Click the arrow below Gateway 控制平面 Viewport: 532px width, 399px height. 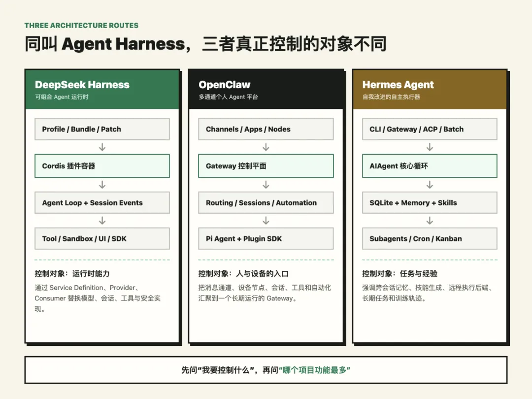click(266, 185)
